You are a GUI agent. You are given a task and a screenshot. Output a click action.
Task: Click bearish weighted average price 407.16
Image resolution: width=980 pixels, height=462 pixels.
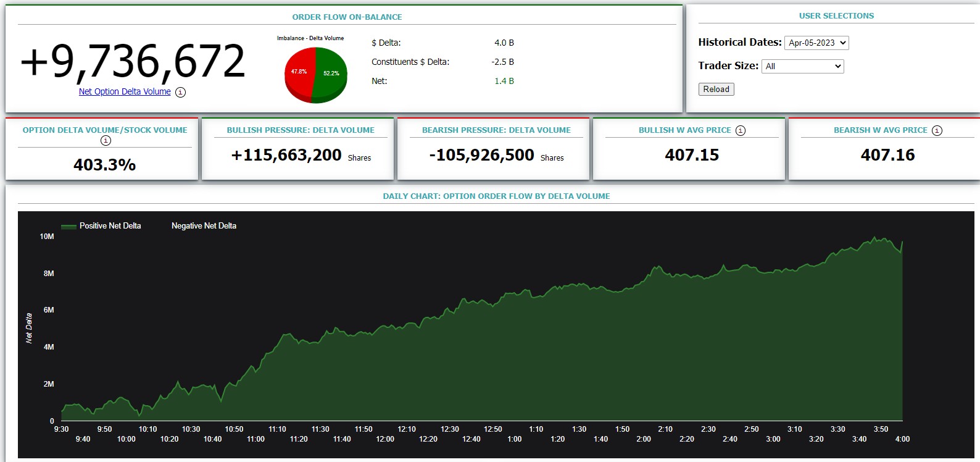point(887,155)
